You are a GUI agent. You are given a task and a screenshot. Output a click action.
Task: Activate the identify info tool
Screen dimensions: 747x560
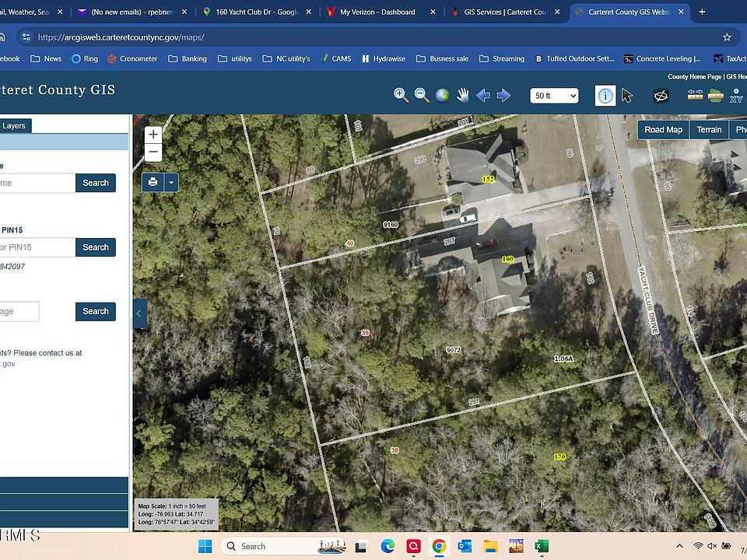tap(605, 96)
